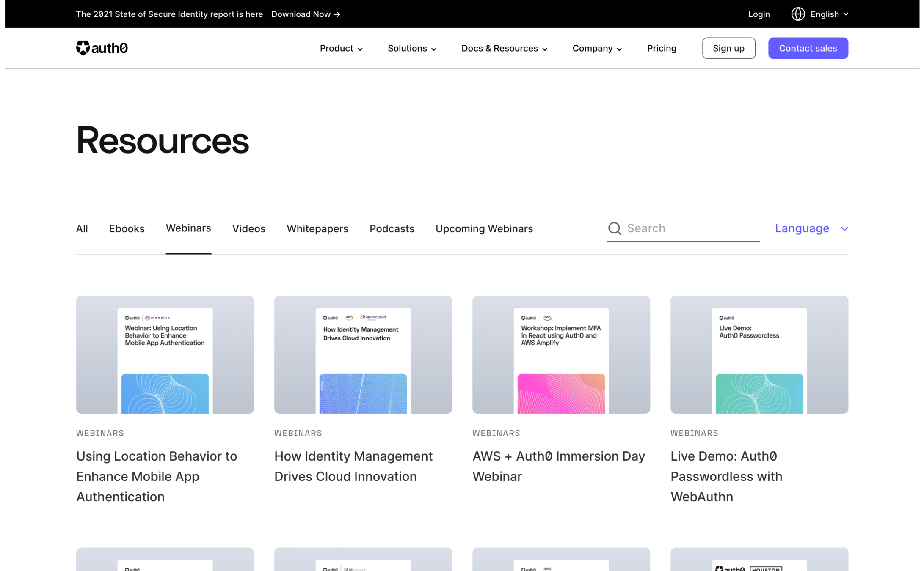Select the Upcoming Webinars tab
This screenshot has height=571, width=924.
[x=484, y=228]
